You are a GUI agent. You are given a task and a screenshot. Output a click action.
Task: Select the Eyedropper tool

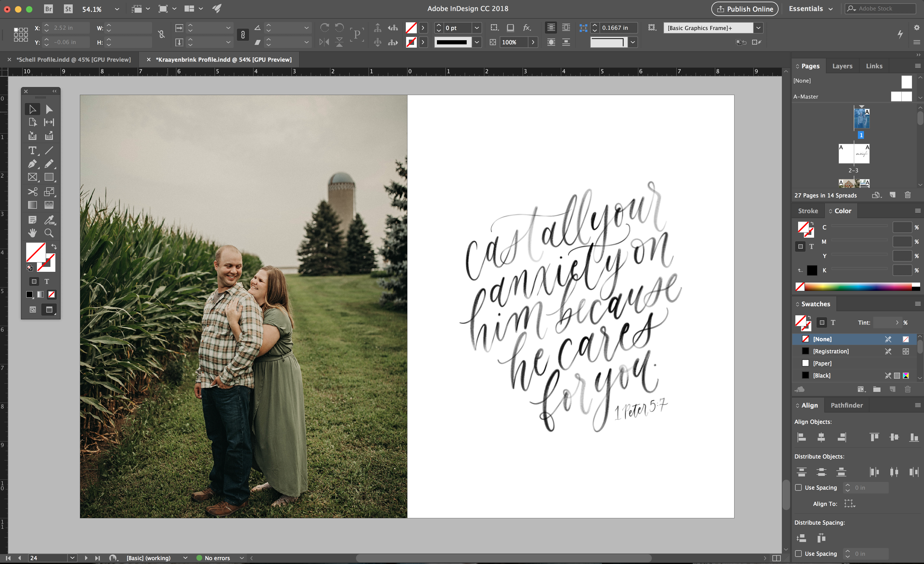tap(49, 219)
